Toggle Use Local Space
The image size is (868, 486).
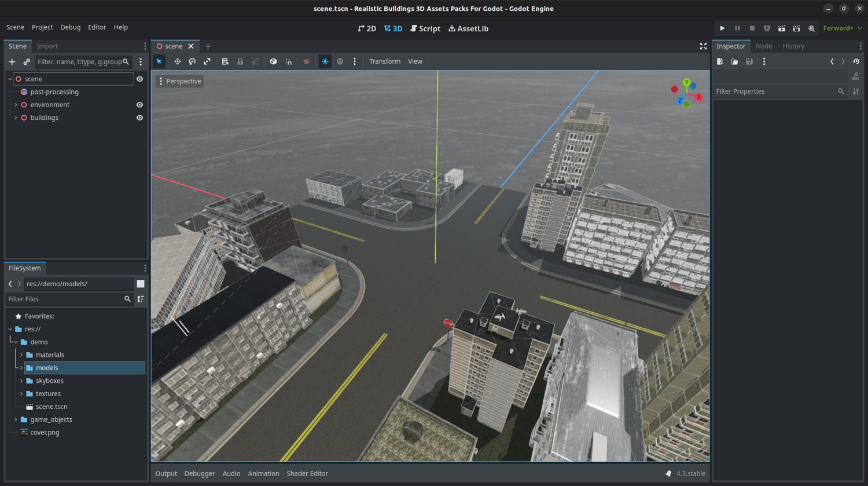pos(273,61)
